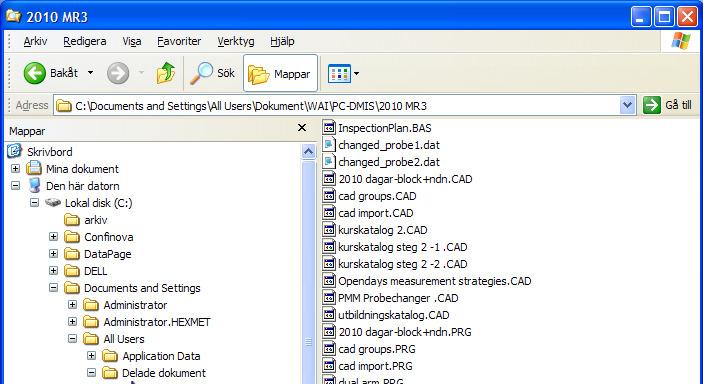Expand the Administrator.HEXMET folder node
Viewport: 703px width, 384px height.
pos(72,322)
